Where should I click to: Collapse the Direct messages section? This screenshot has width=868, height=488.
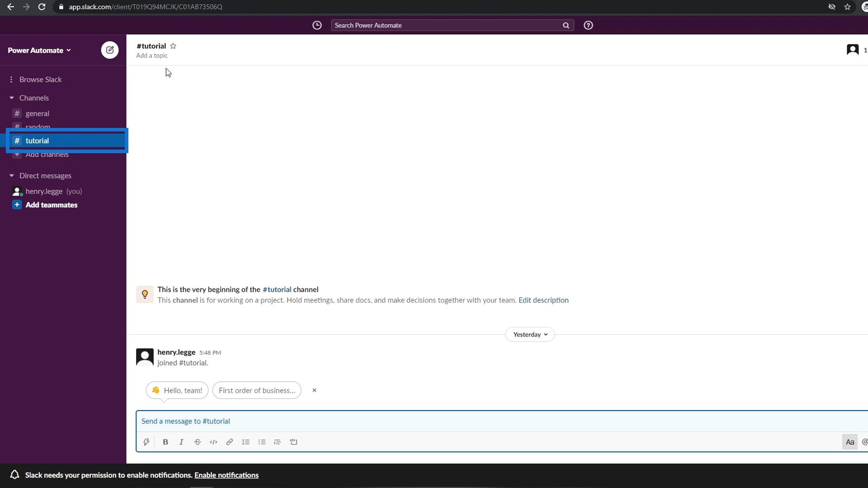[x=12, y=176]
